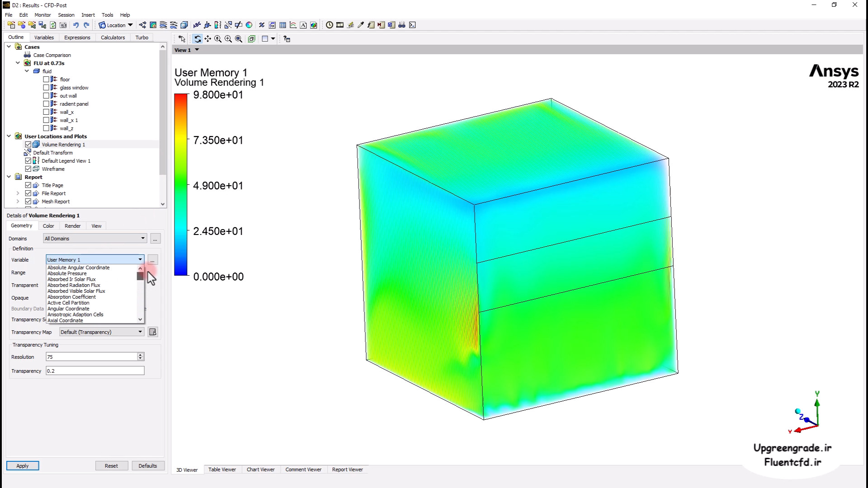
Task: Switch to the Expressions tab
Action: pyautogui.click(x=77, y=38)
